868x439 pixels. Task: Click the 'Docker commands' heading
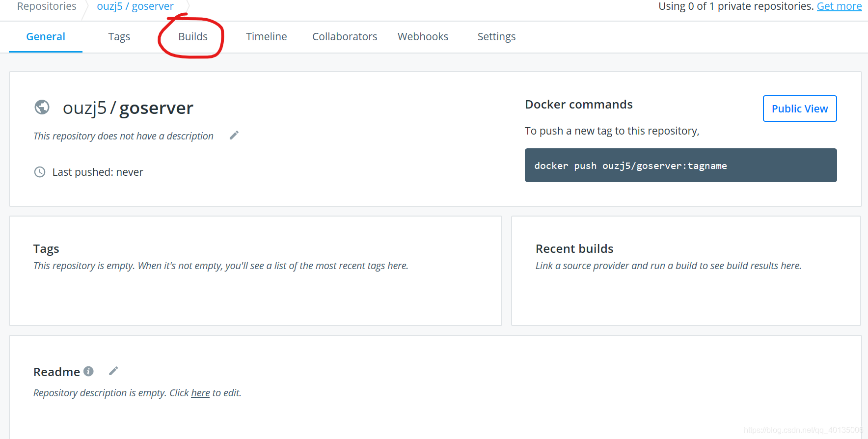pyautogui.click(x=579, y=105)
